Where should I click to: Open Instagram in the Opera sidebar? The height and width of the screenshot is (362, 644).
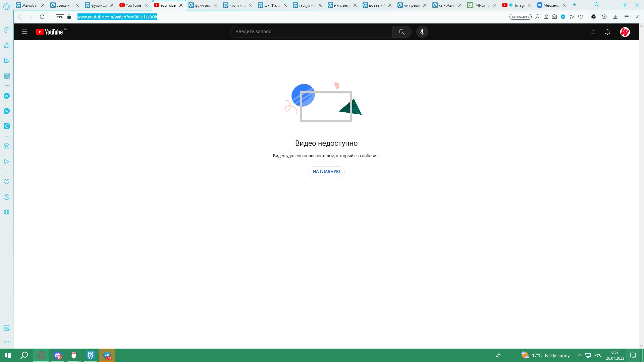[7, 126]
